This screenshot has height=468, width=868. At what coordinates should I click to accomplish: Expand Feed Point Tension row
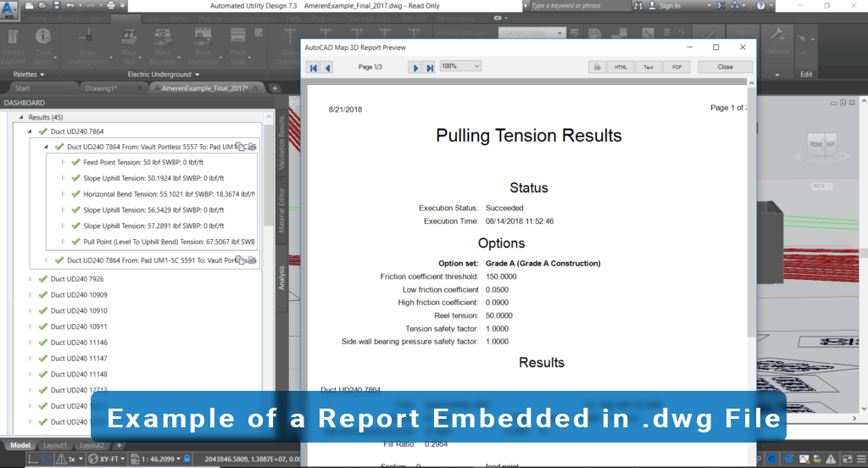tap(63, 162)
